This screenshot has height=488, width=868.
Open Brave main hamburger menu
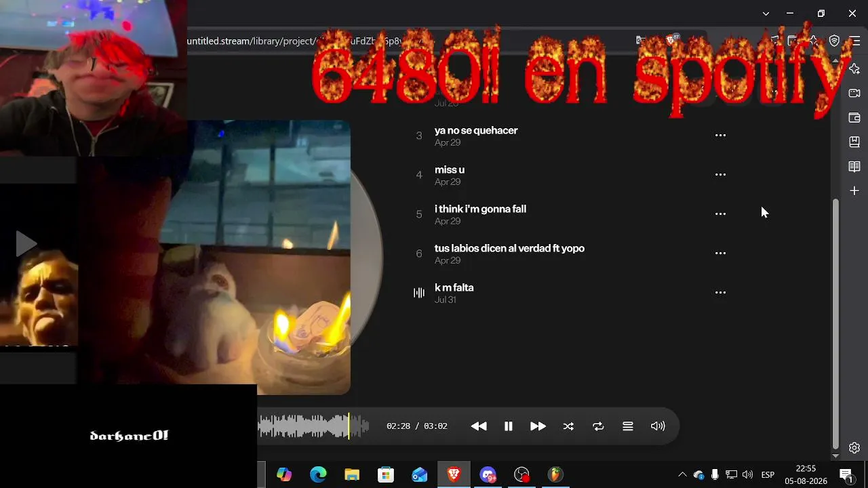[855, 41]
